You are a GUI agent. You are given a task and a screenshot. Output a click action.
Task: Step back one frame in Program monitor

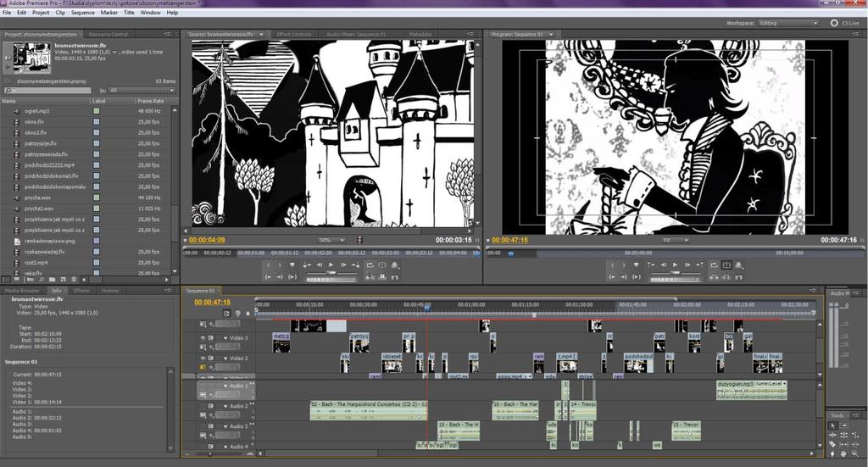663,265
